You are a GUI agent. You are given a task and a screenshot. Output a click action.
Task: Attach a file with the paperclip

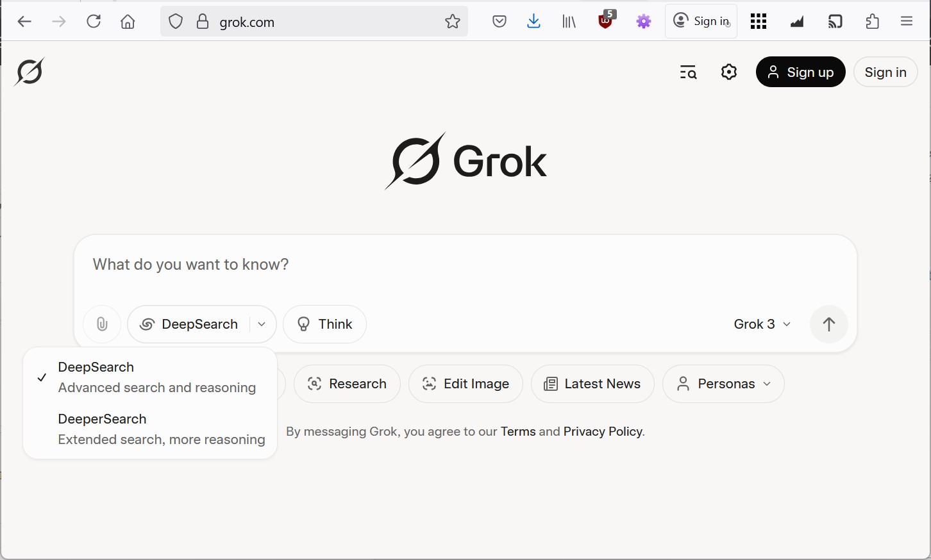coord(102,324)
